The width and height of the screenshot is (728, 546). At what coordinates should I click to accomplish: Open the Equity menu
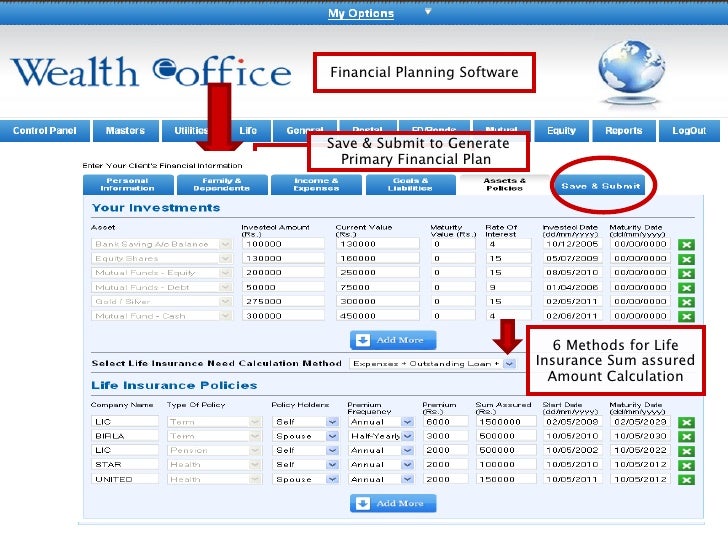pyautogui.click(x=561, y=131)
